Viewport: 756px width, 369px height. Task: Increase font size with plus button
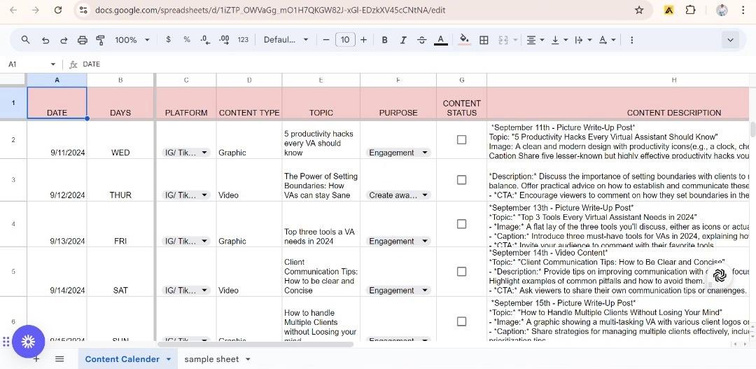364,40
